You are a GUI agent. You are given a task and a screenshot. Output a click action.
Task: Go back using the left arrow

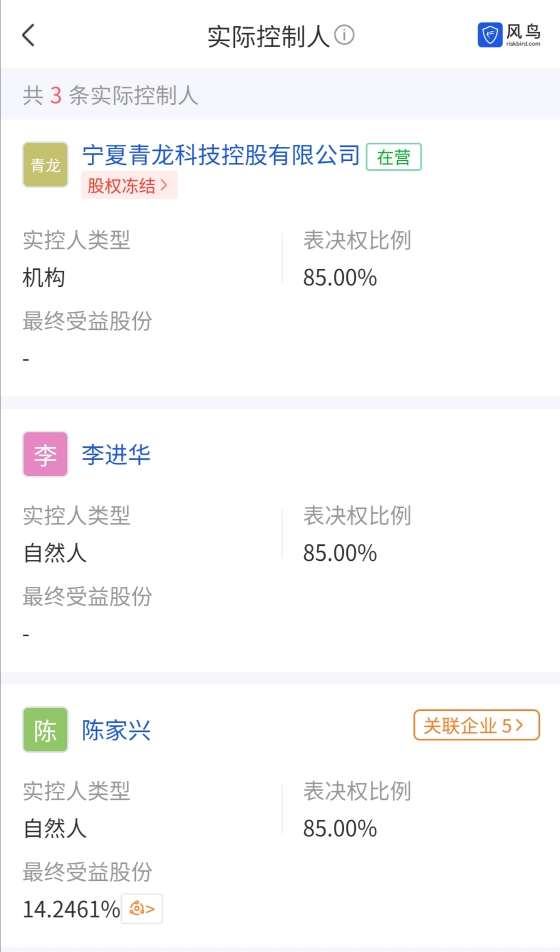29,35
